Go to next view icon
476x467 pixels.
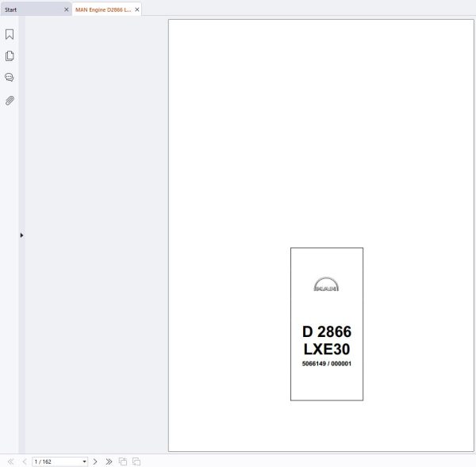(136, 461)
